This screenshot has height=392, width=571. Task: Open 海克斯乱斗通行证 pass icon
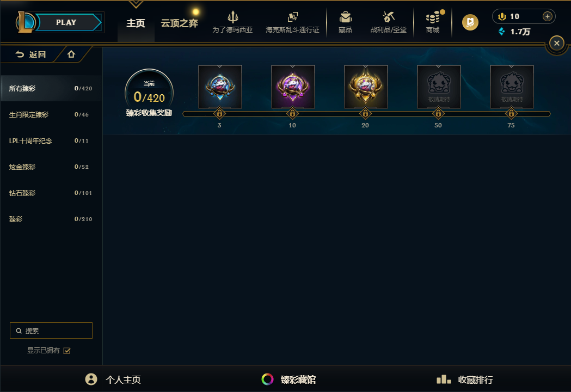[x=292, y=17]
